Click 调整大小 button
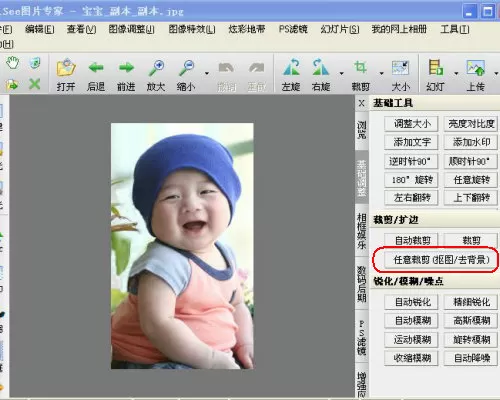This screenshot has width=500, height=400. [x=411, y=124]
